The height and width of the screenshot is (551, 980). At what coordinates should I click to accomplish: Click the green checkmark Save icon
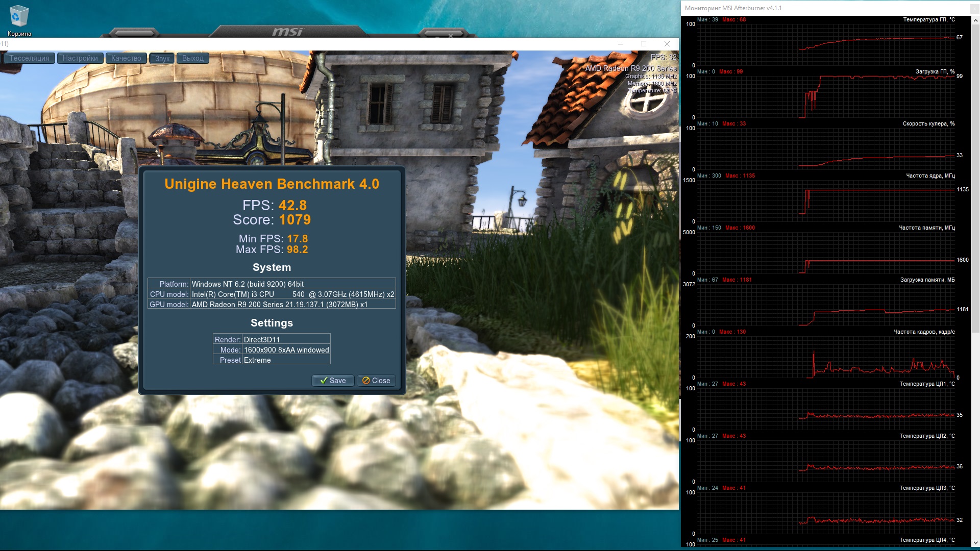[x=324, y=381]
